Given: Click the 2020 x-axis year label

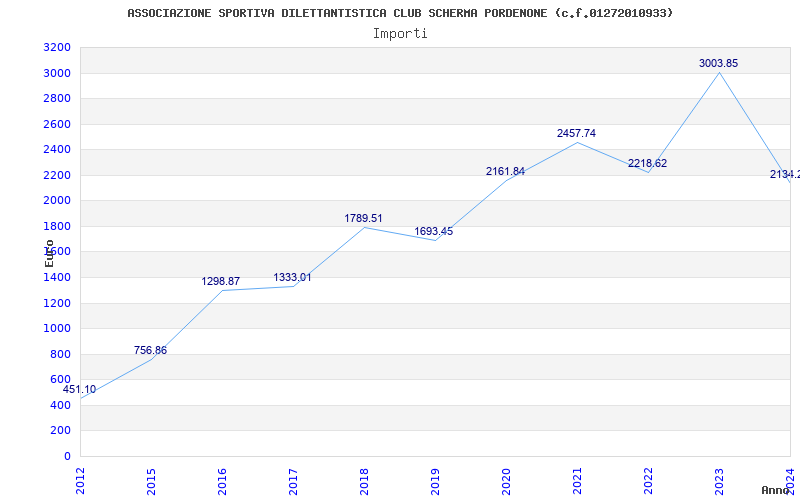Looking at the screenshot, I should pos(506,481).
